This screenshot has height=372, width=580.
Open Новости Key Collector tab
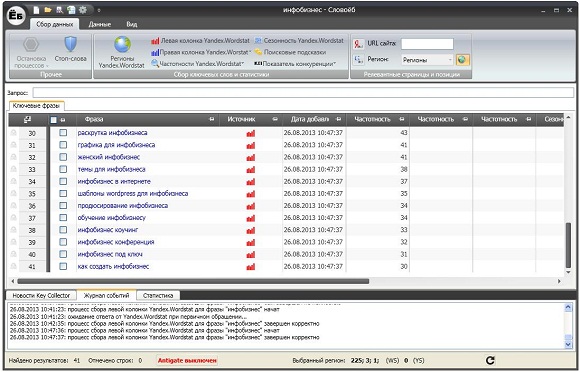pos(41,295)
